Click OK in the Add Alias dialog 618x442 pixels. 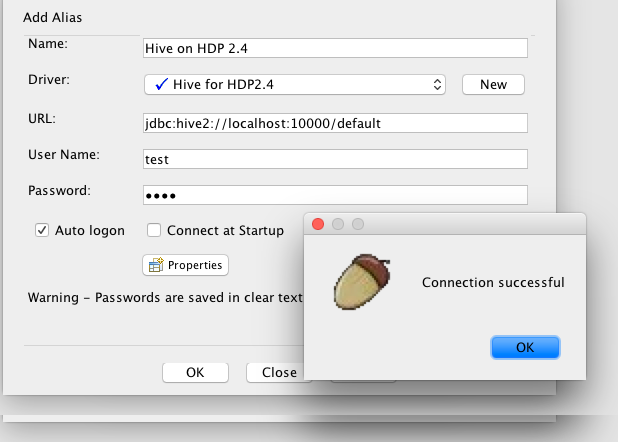pyautogui.click(x=195, y=372)
